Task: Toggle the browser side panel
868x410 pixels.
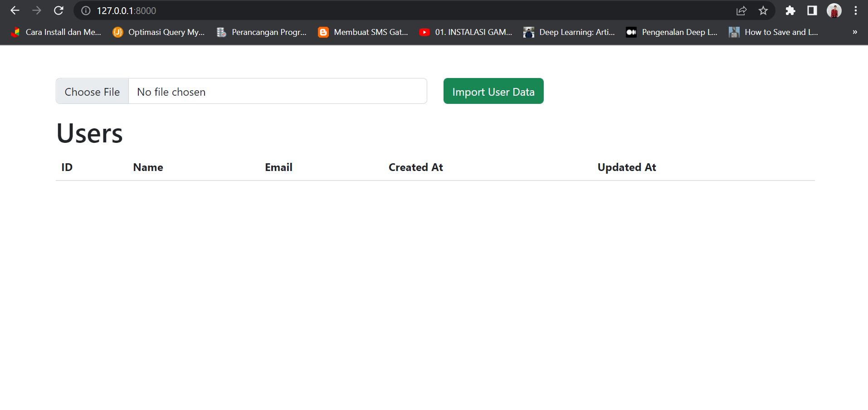Action: coord(812,10)
